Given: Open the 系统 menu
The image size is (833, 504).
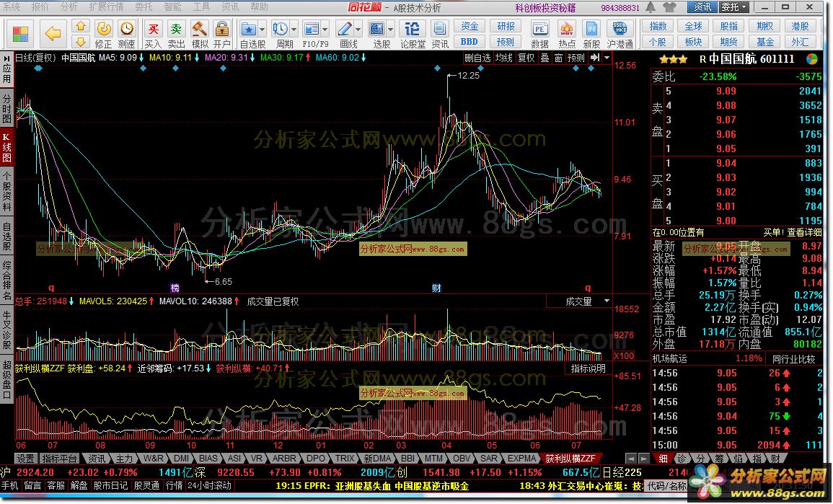Looking at the screenshot, I should pos(11,6).
